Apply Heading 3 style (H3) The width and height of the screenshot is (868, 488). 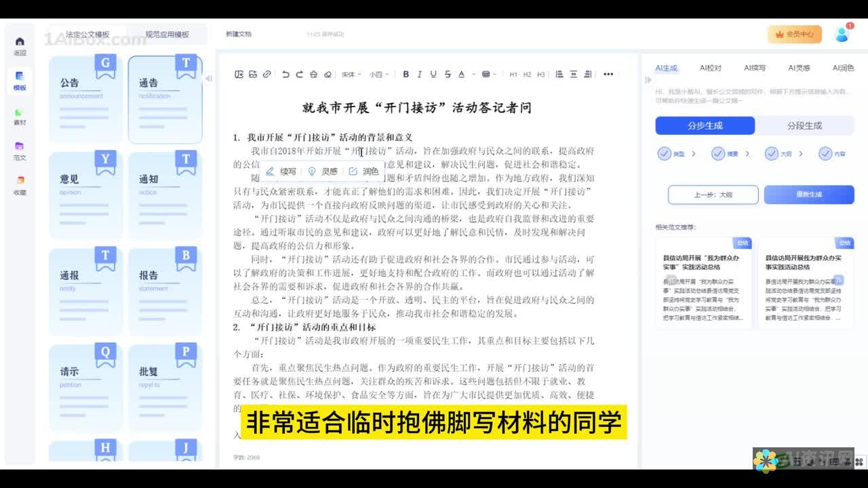(540, 75)
